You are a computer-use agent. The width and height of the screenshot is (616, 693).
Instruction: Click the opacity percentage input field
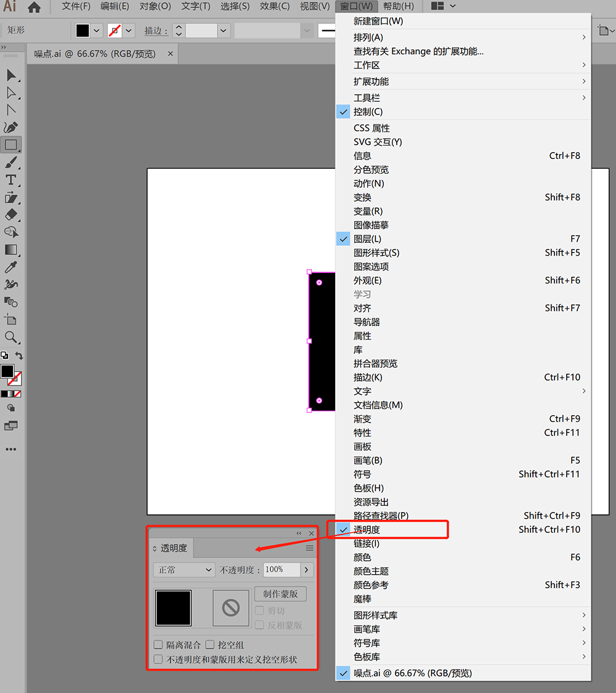(x=282, y=570)
